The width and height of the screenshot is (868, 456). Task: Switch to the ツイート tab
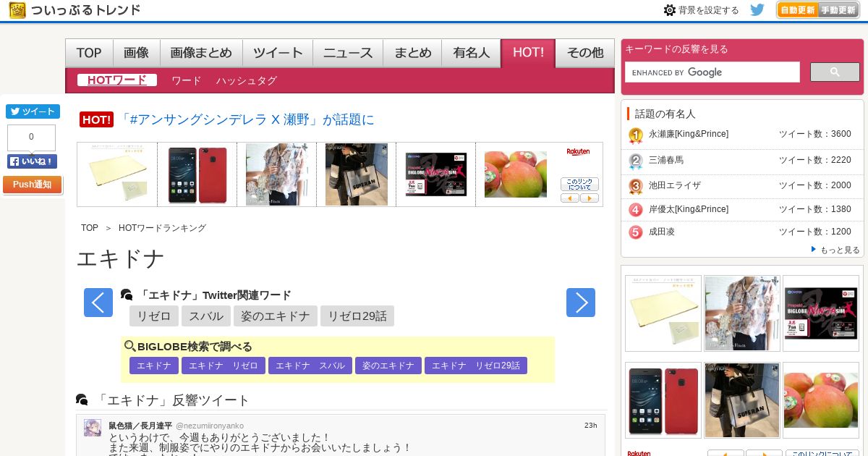(x=278, y=53)
